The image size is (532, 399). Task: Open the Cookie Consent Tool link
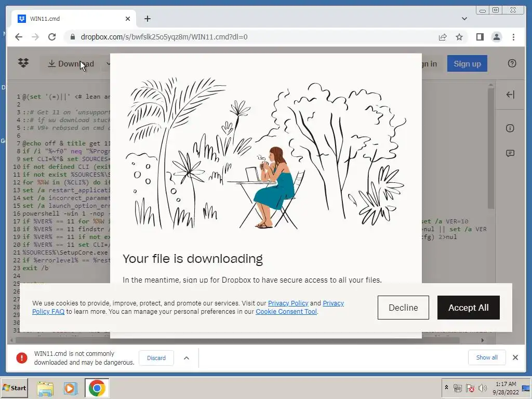286,312
